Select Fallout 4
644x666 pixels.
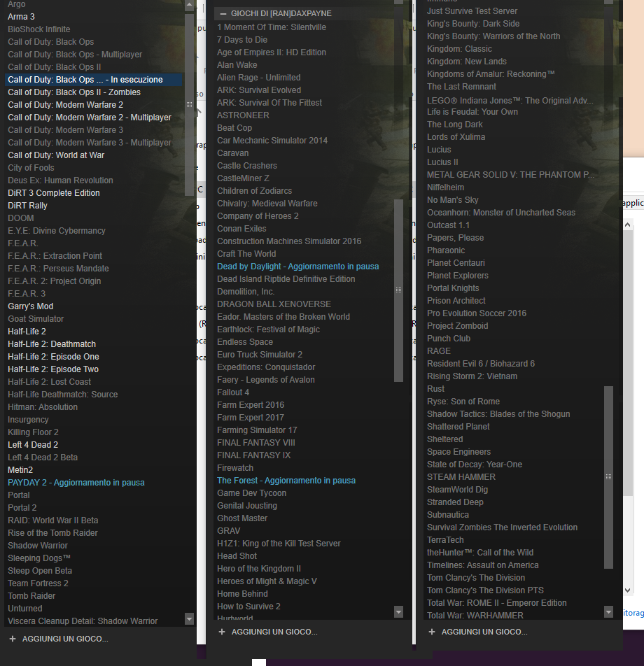233,392
